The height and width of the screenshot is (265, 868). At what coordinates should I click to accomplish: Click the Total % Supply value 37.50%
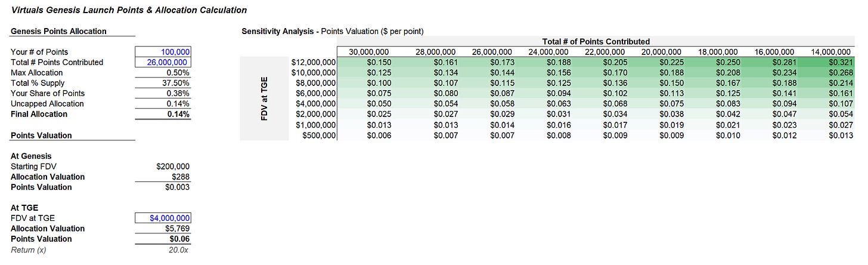(176, 83)
